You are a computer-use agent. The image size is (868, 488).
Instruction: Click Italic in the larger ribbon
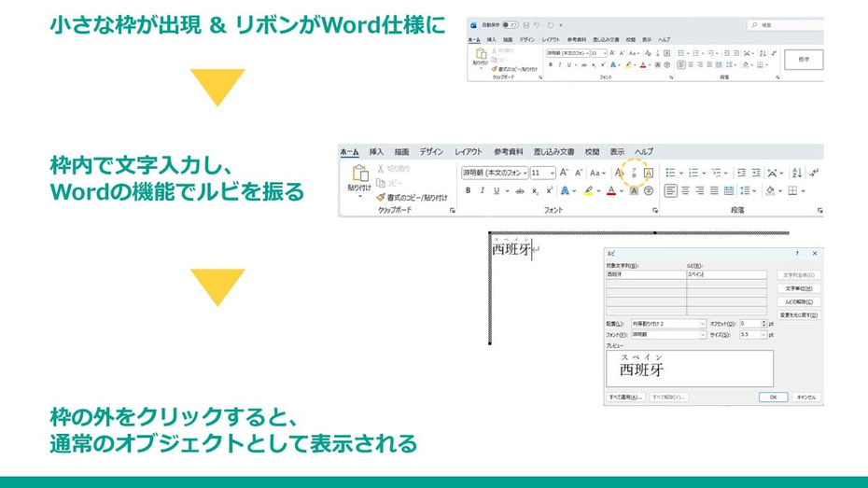483,191
